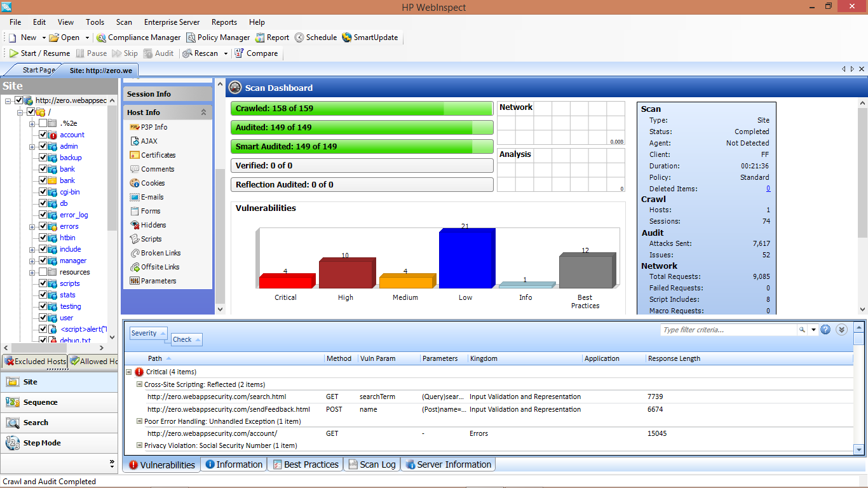
Task: Open the Enterprise Server menu
Action: [172, 22]
